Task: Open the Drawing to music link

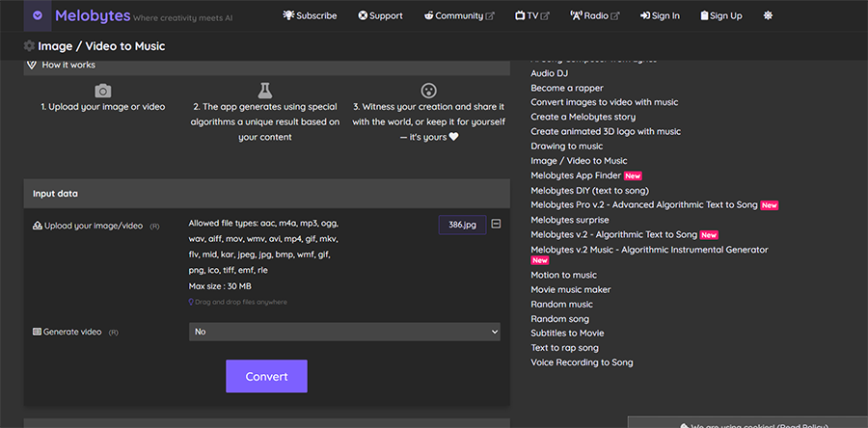Action: [567, 146]
